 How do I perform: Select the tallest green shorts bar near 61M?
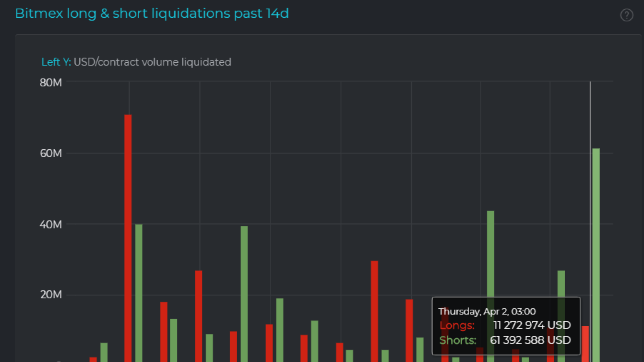(596, 255)
